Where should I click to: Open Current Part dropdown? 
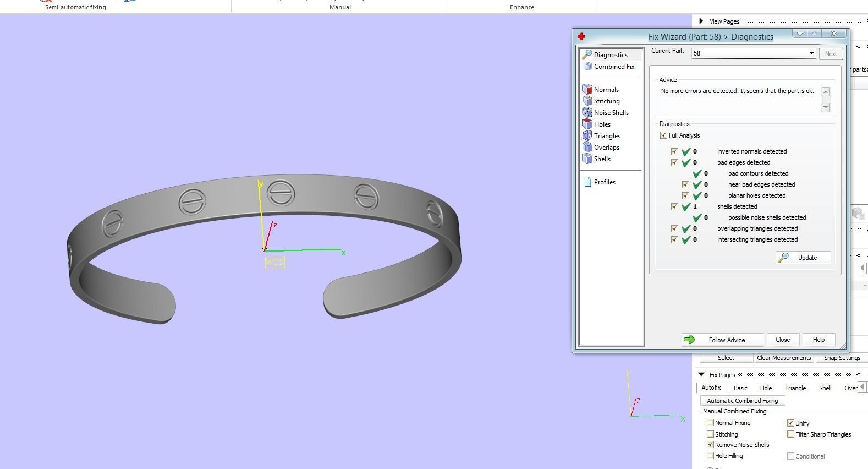point(811,53)
